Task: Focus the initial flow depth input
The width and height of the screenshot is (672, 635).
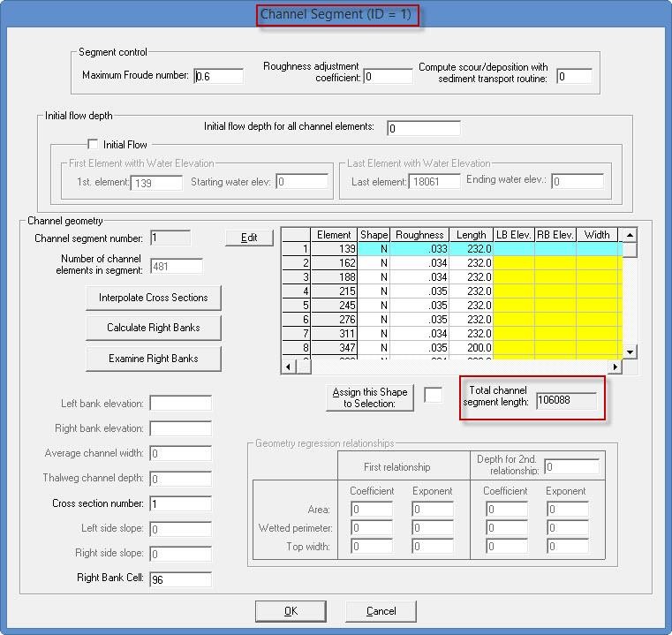Action: click(423, 128)
